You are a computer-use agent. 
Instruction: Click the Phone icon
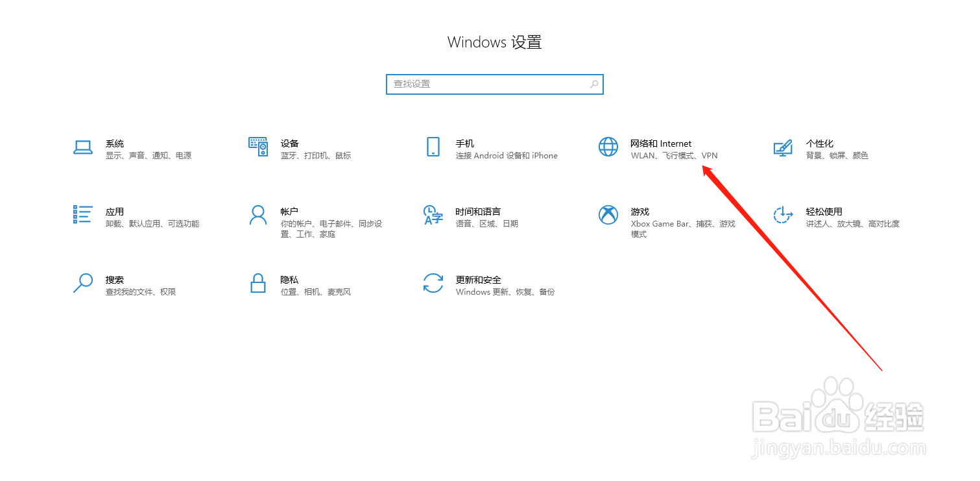tap(433, 147)
